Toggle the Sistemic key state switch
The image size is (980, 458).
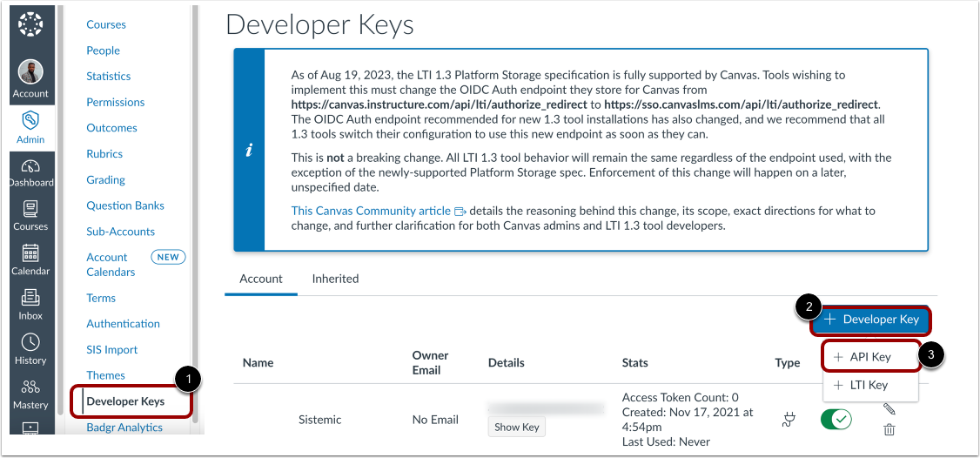click(x=836, y=420)
